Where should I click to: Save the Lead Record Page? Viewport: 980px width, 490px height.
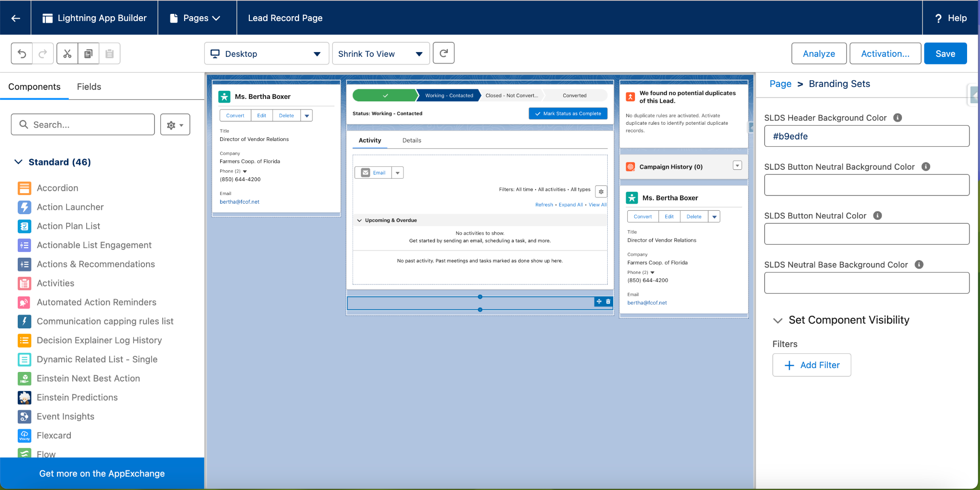point(945,54)
